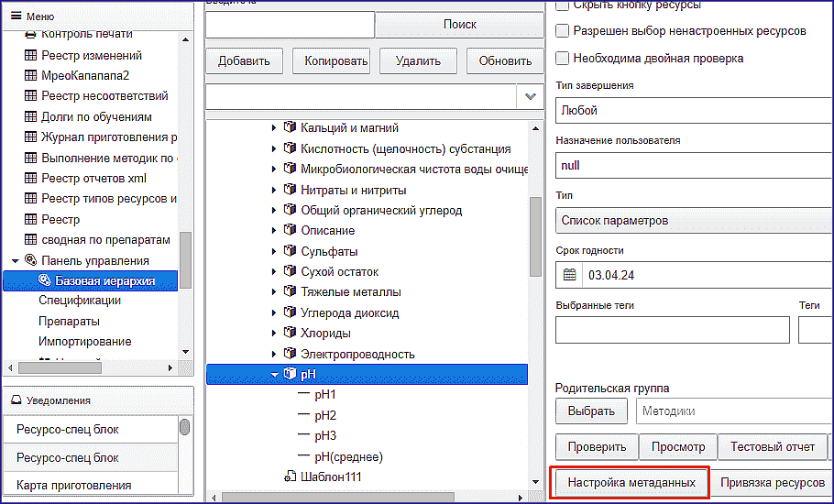Expand Микробиологическая чистота воды node
Screen dimensions: 834x504
[274, 169]
